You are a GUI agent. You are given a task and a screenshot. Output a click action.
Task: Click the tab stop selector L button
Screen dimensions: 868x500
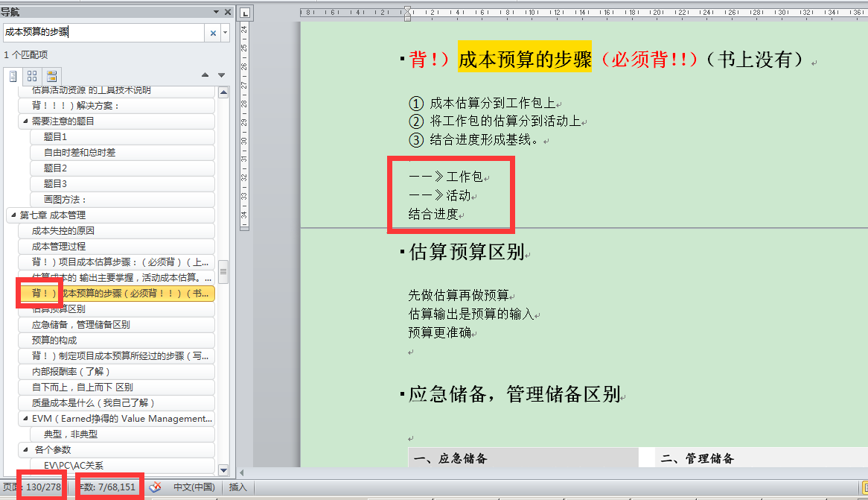click(245, 13)
